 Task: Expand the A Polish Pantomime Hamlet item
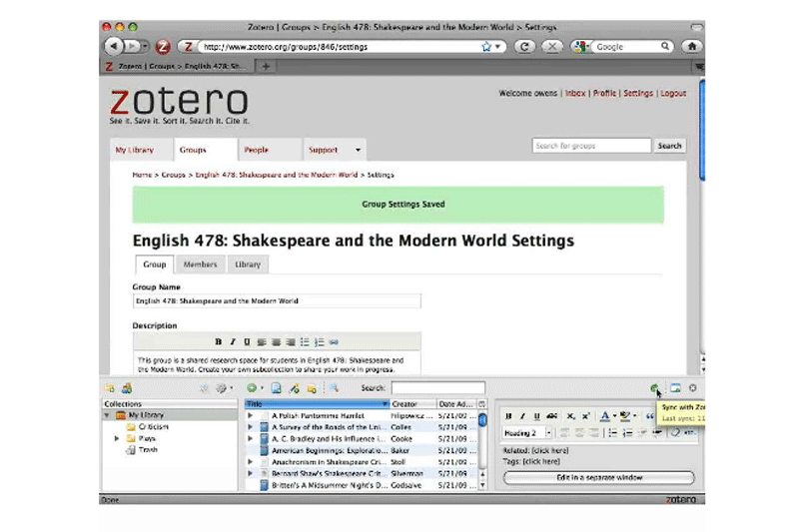[x=251, y=416]
